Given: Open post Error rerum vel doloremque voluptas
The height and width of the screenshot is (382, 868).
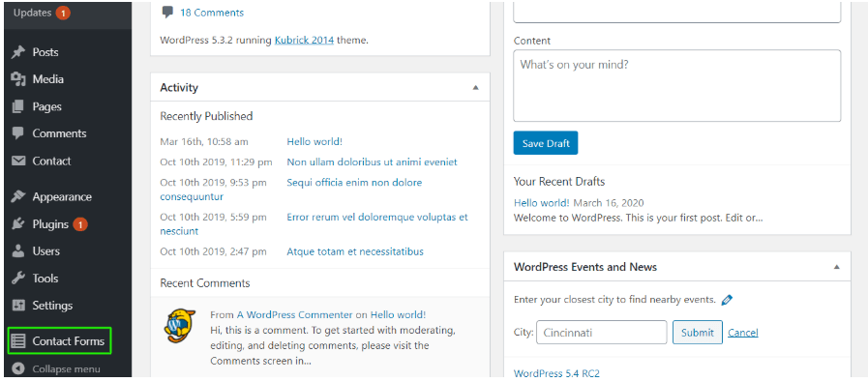Looking at the screenshot, I should pos(377,218).
